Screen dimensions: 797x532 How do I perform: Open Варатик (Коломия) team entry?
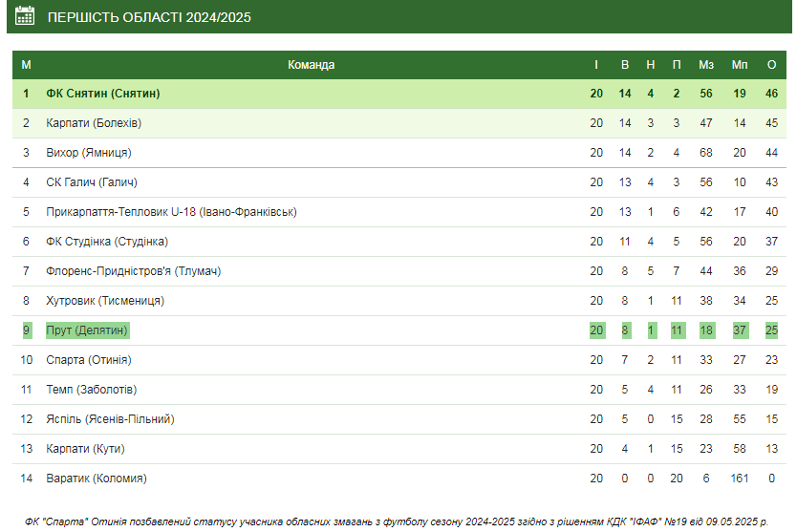(x=97, y=479)
